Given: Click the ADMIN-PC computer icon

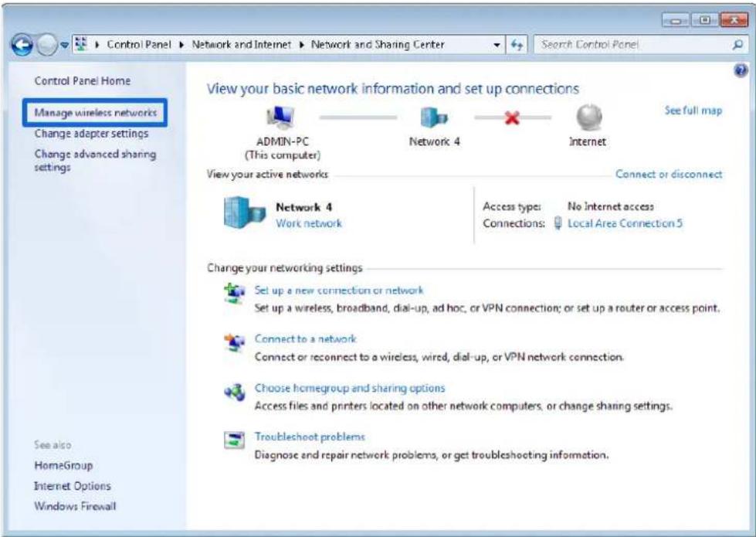Looking at the screenshot, I should click(x=280, y=117).
